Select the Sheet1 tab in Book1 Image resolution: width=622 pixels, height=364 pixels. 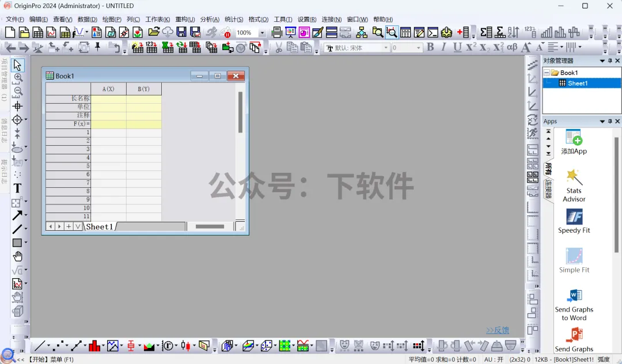click(x=100, y=226)
